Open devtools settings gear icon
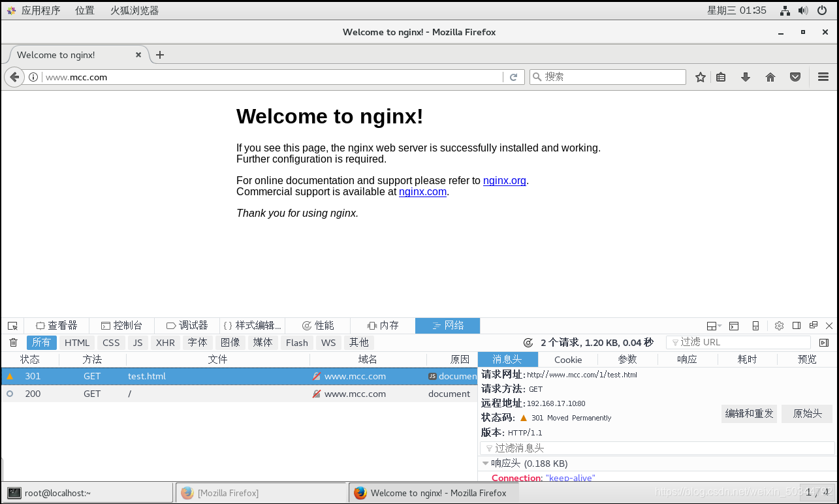Image resolution: width=839 pixels, height=504 pixels. tap(779, 326)
